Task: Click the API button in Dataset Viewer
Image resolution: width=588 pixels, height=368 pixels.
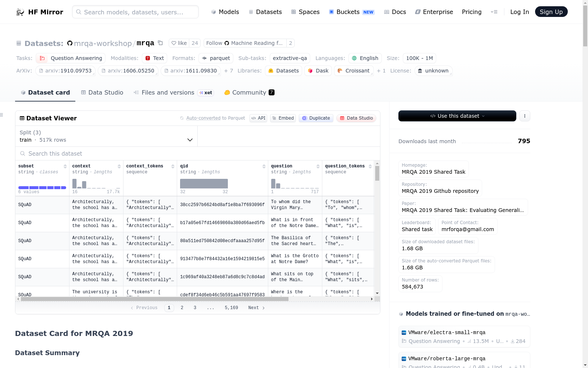Action: pyautogui.click(x=258, y=118)
